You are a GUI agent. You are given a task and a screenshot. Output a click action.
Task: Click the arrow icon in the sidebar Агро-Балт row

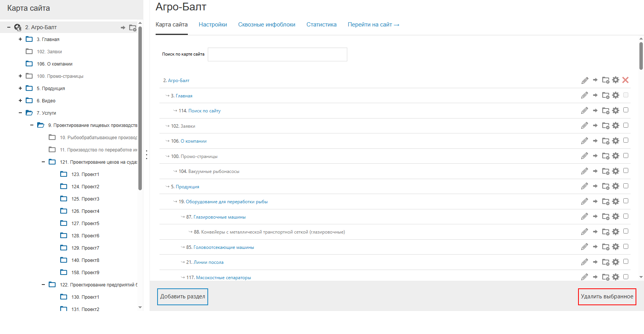click(123, 28)
